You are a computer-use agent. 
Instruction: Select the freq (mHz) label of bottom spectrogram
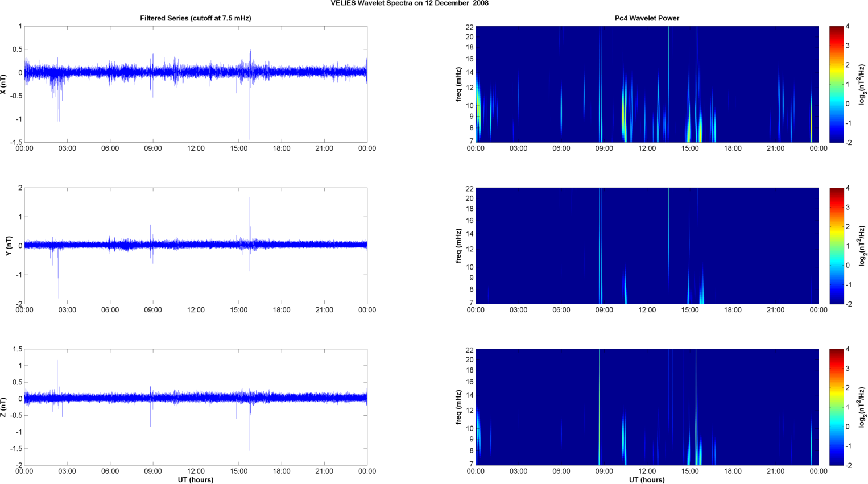(x=458, y=407)
